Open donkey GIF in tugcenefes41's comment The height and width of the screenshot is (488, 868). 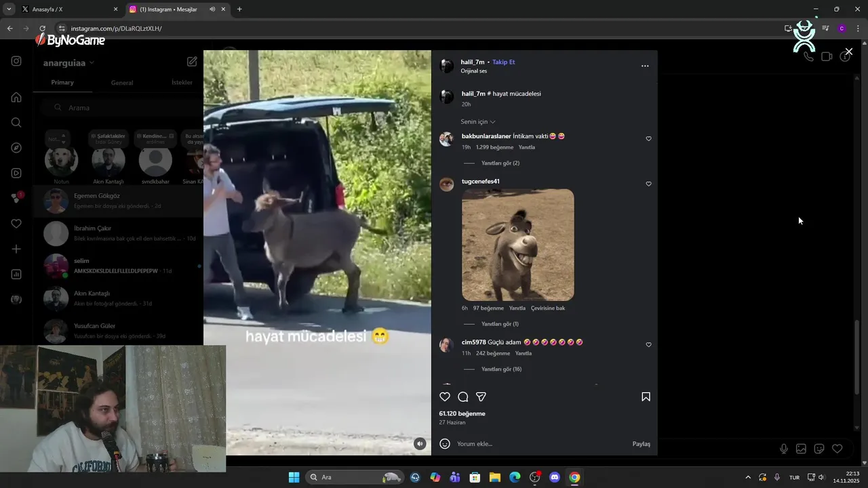coord(518,245)
